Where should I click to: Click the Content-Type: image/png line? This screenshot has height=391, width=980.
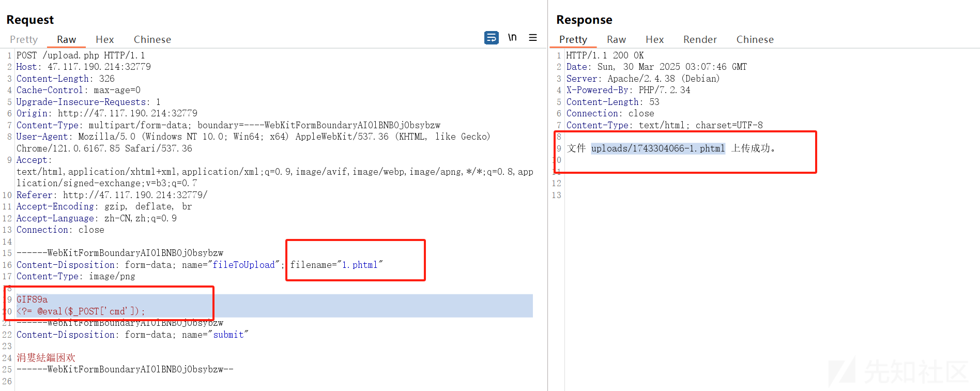pos(76,276)
